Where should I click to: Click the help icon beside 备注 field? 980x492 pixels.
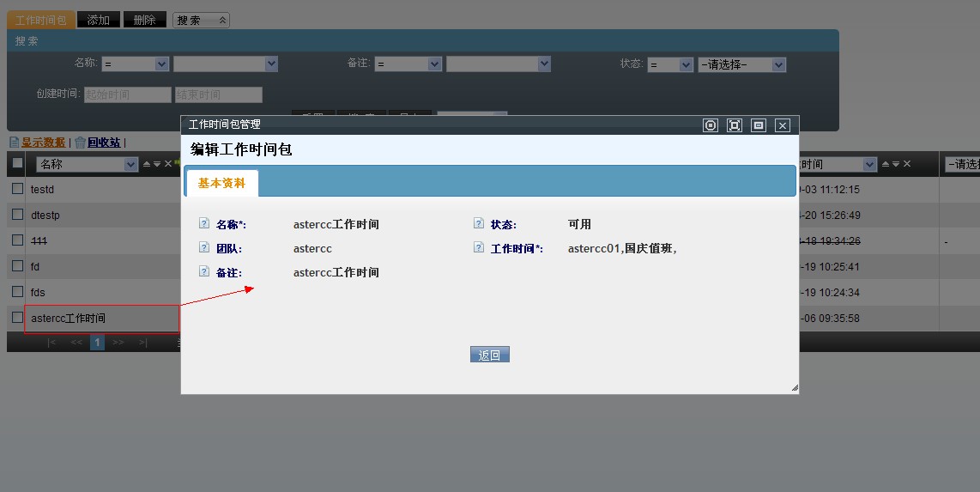[204, 272]
